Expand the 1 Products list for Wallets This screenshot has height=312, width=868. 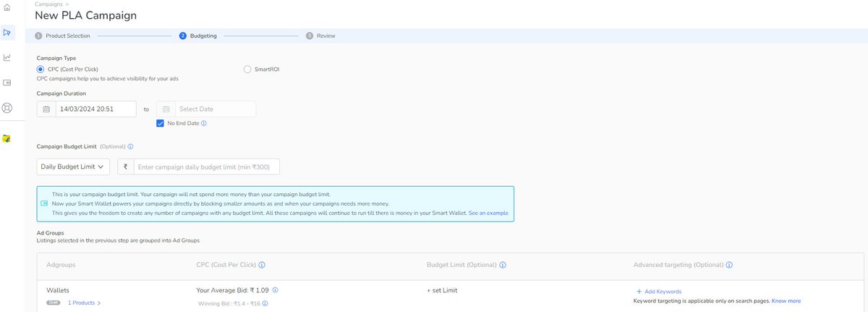tap(85, 303)
